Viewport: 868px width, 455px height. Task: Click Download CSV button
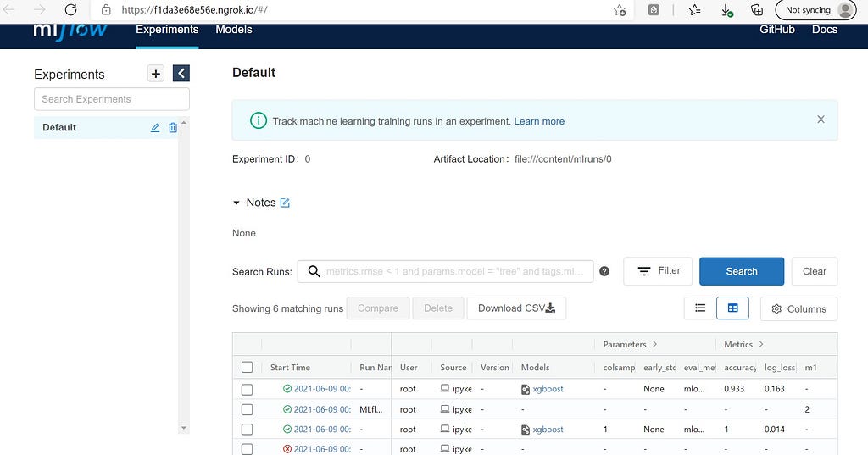[x=516, y=308]
